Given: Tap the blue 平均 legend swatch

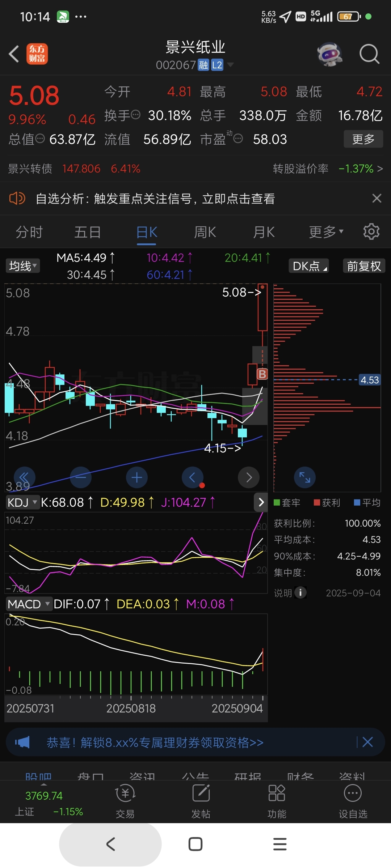Looking at the screenshot, I should pos(357,502).
